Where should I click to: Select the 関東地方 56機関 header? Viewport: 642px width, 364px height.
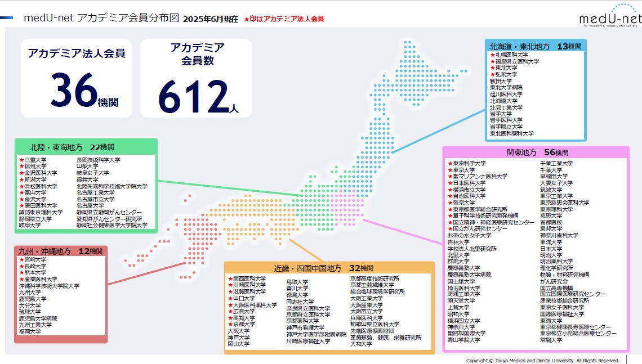click(537, 152)
